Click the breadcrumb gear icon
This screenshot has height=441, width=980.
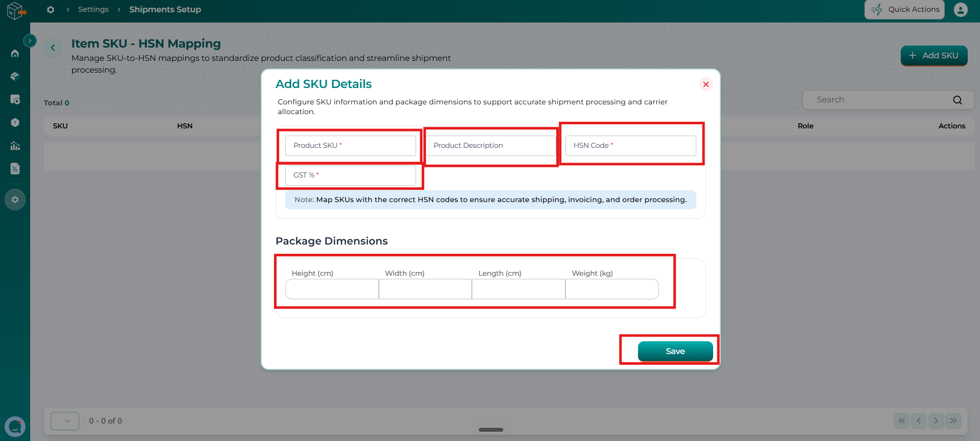pyautogui.click(x=51, y=10)
